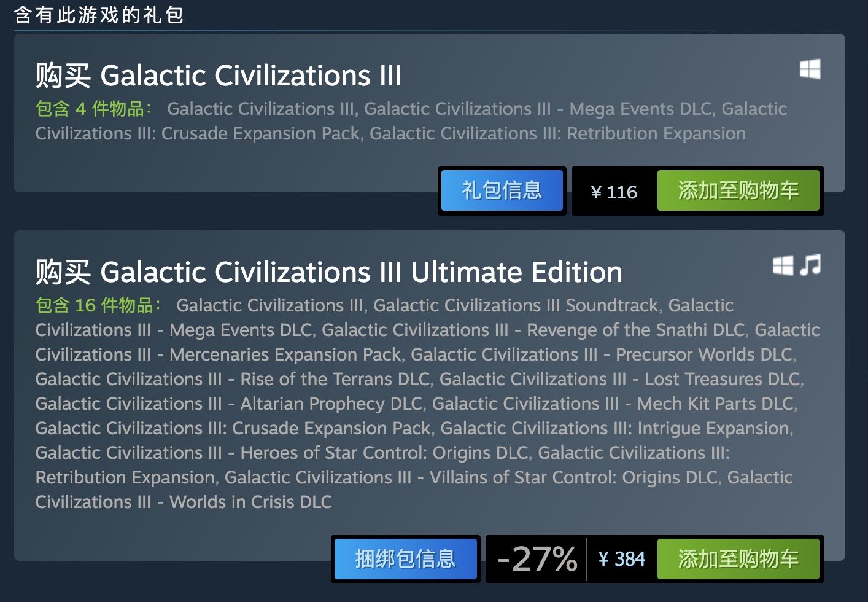Open the 礼包信息 package info button
The height and width of the screenshot is (602, 868).
(502, 191)
